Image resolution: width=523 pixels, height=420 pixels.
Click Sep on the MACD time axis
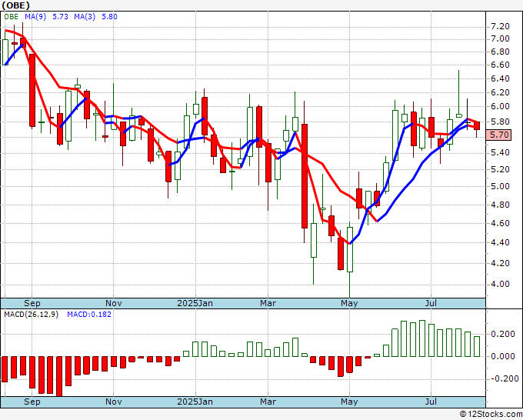click(x=32, y=402)
